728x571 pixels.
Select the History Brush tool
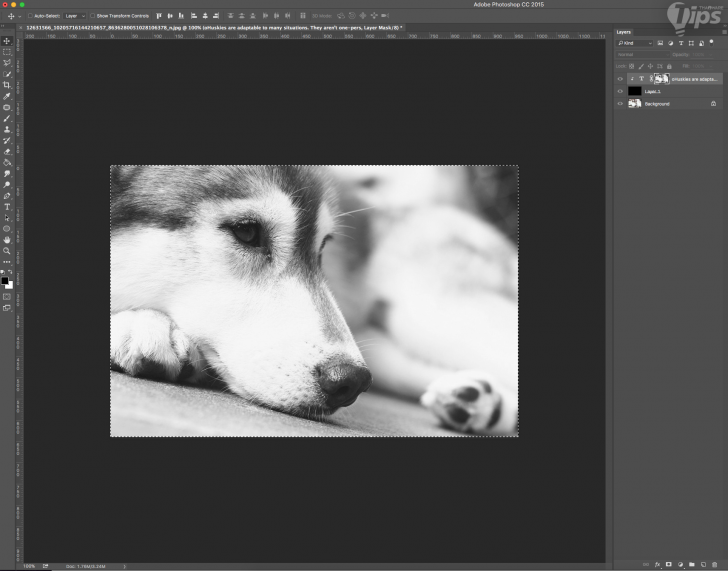pyautogui.click(x=6, y=141)
